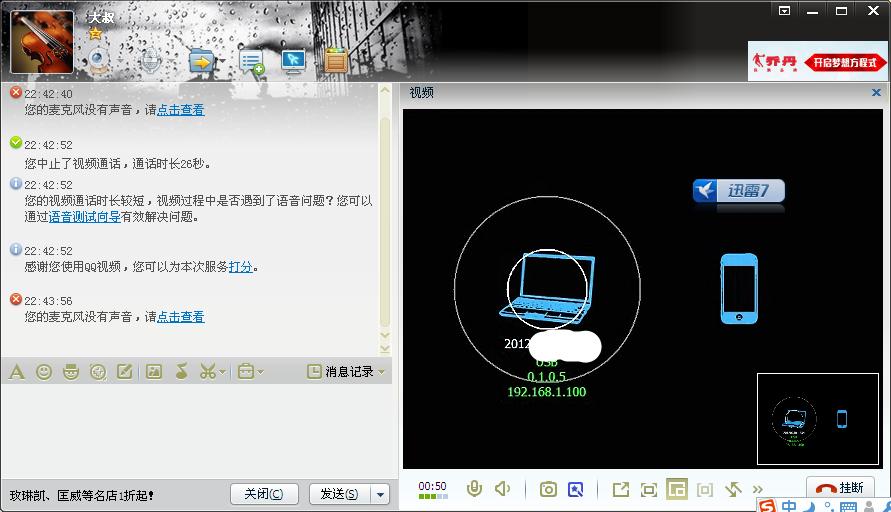Click the 迅雷7 logo in the video
The height and width of the screenshot is (512, 891).
(x=739, y=190)
